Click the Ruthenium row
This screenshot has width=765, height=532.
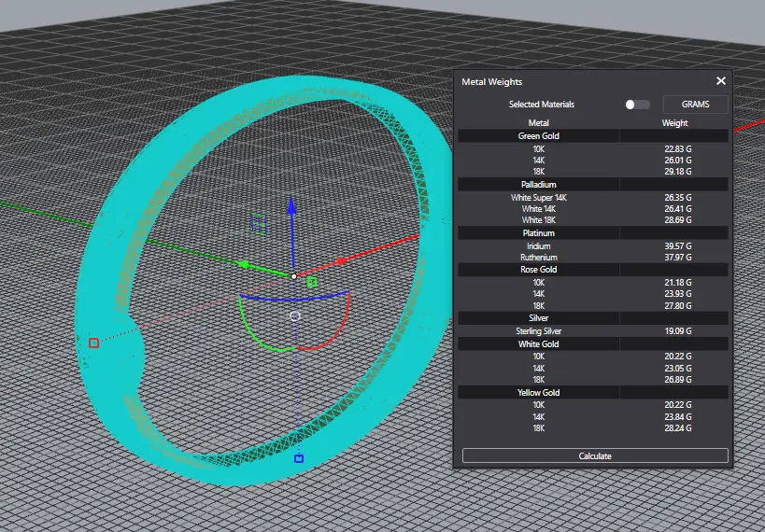[x=593, y=258]
